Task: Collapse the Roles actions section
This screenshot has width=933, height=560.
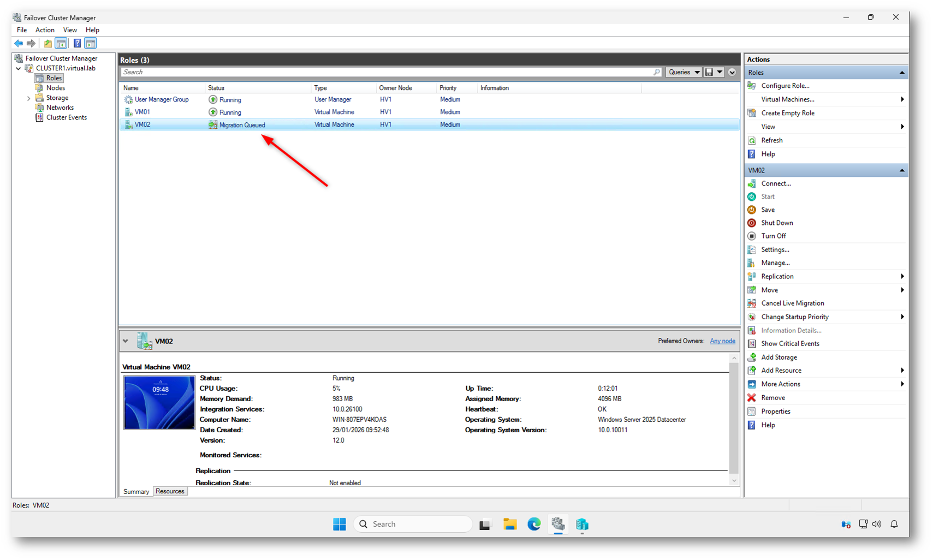Action: pos(901,73)
